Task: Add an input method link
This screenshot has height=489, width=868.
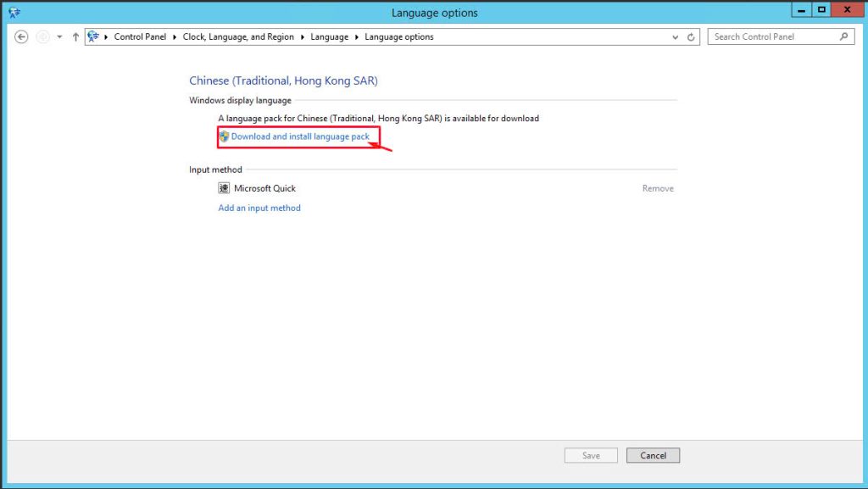Action: click(259, 208)
